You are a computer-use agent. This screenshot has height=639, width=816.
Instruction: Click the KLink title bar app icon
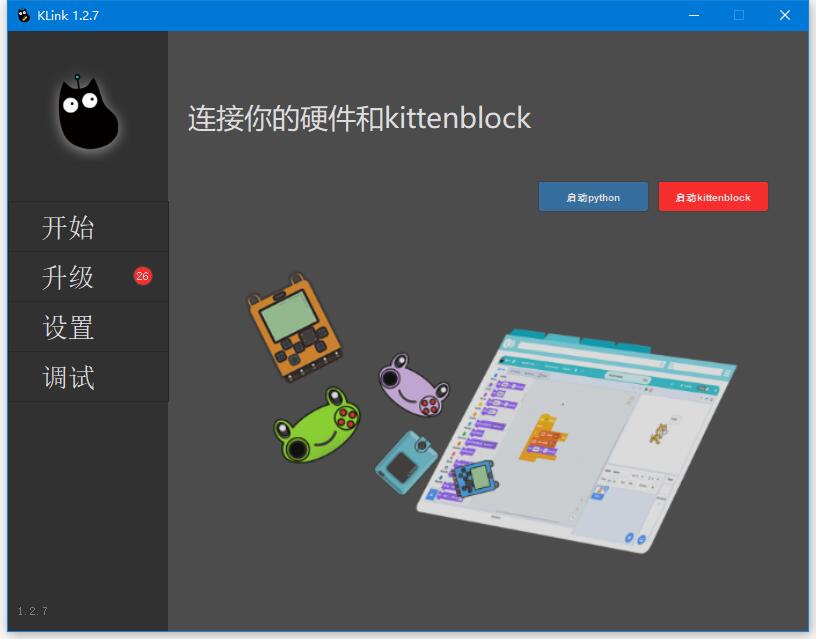point(23,16)
